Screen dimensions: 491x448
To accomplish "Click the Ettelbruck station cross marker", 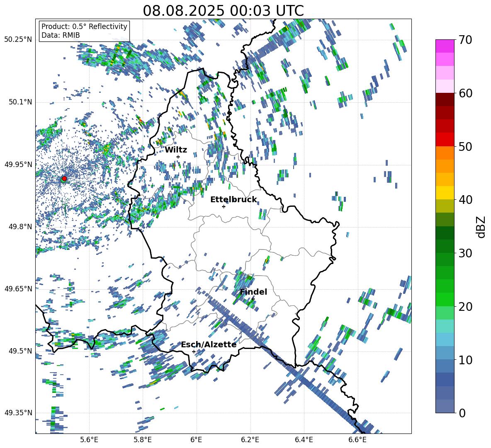I will click(224, 206).
